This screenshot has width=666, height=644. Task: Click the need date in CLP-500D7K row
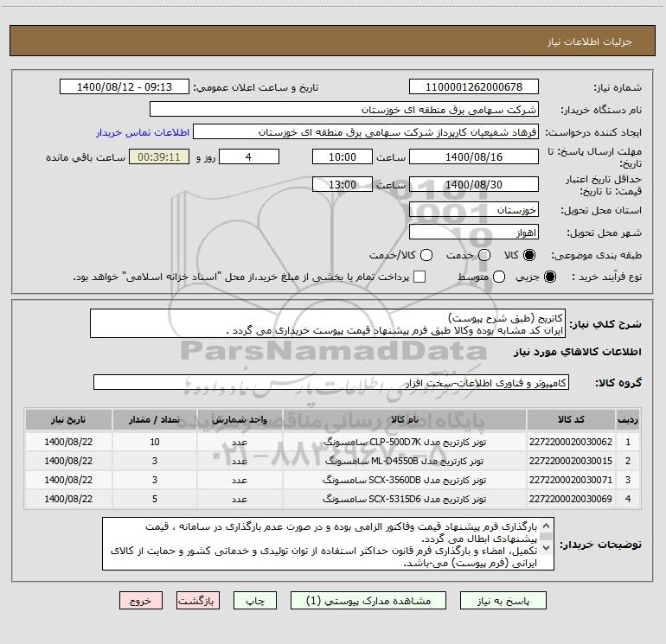(68, 442)
